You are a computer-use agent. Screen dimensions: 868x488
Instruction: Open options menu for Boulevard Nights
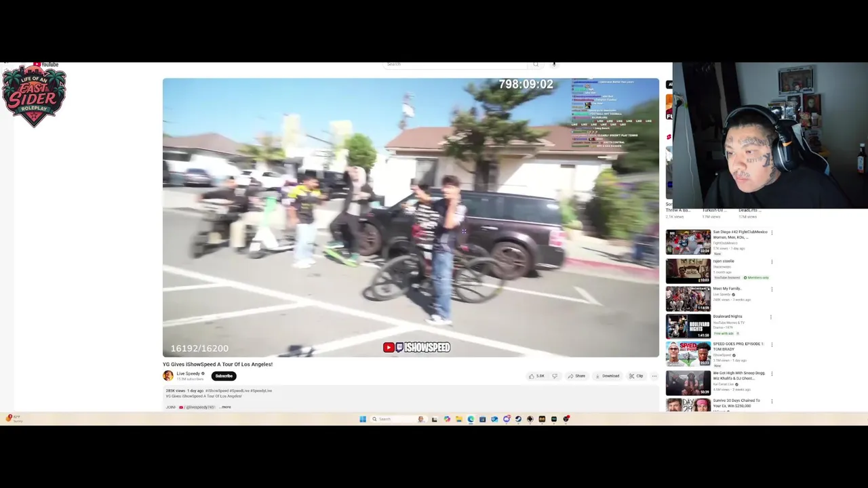[771, 317]
